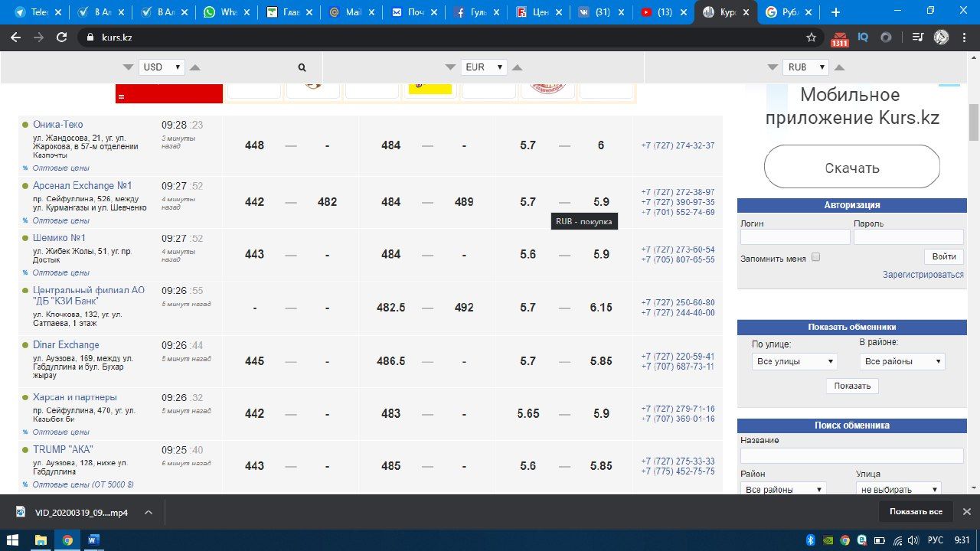Open a new browser tab
The height and width of the screenshot is (551, 980).
point(835,12)
